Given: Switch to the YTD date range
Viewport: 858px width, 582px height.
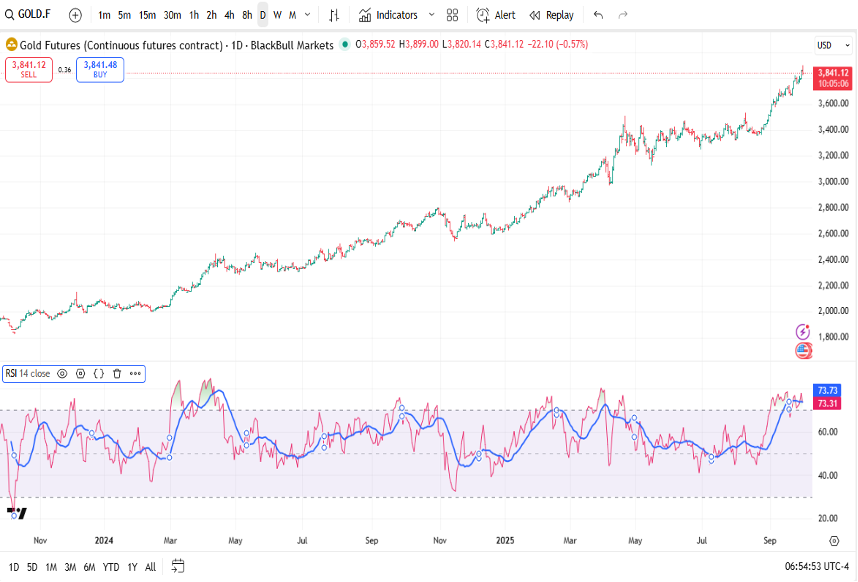Looking at the screenshot, I should pyautogui.click(x=110, y=567).
